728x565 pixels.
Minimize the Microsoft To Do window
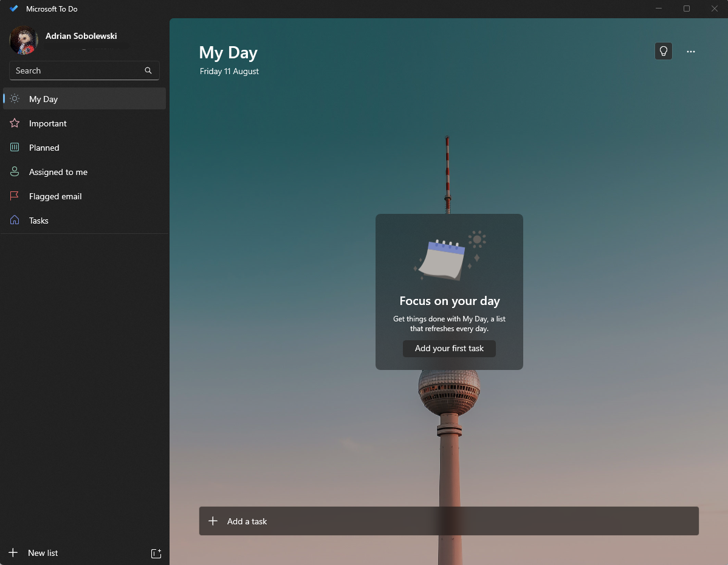658,9
